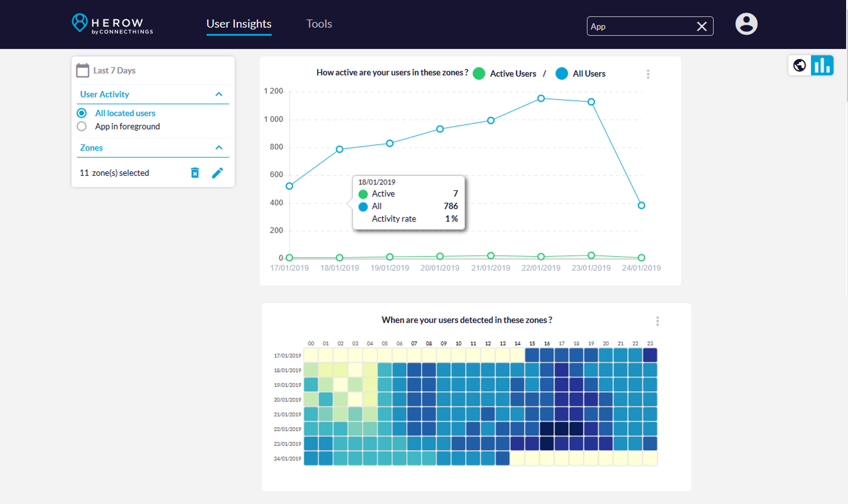Clear the App search field
This screenshot has height=504, width=848.
pos(702,27)
